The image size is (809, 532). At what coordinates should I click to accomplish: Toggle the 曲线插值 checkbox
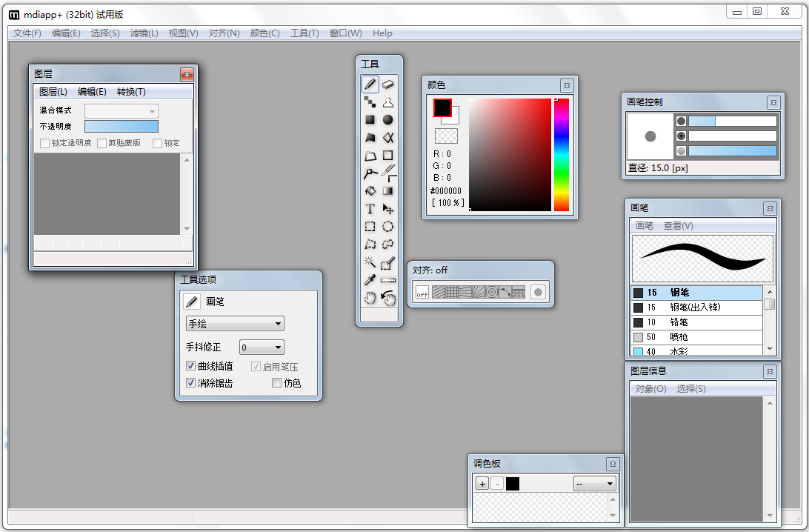(x=190, y=366)
